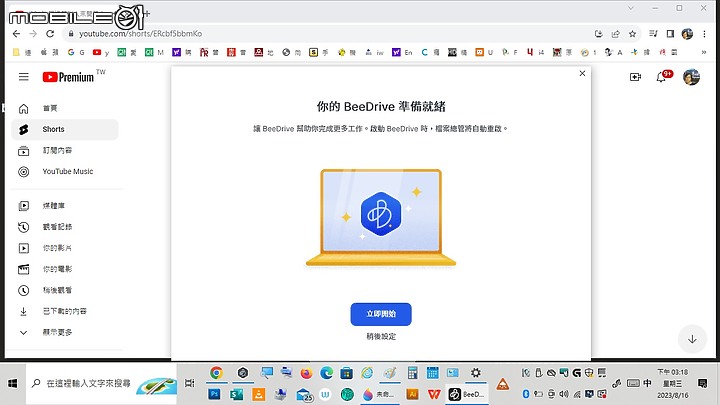Open WPS Office from the taskbar

(x=434, y=394)
